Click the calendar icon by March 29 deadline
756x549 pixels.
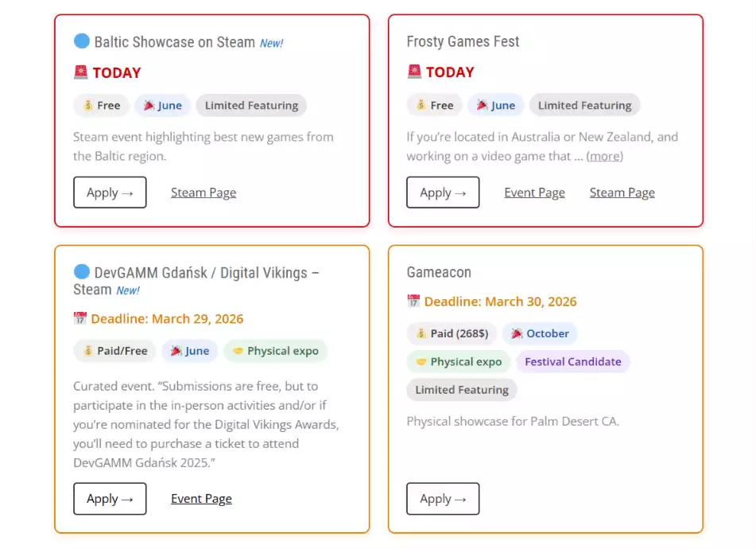coord(80,318)
